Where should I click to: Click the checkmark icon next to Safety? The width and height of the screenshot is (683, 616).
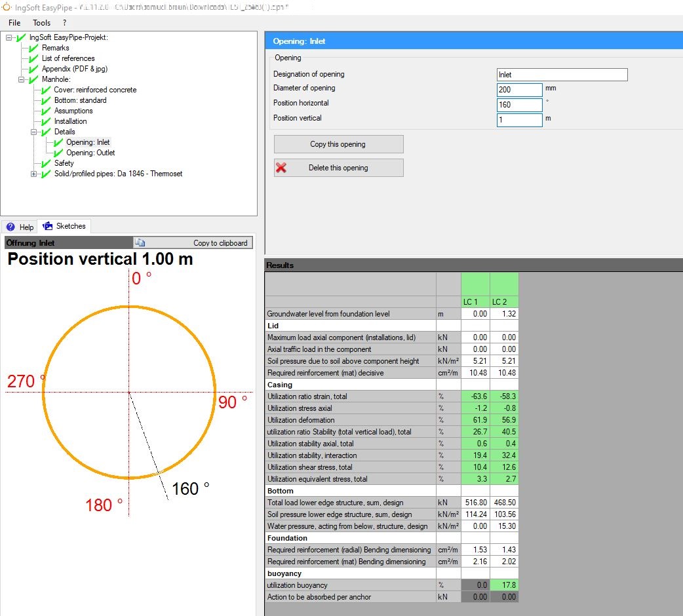(46, 163)
